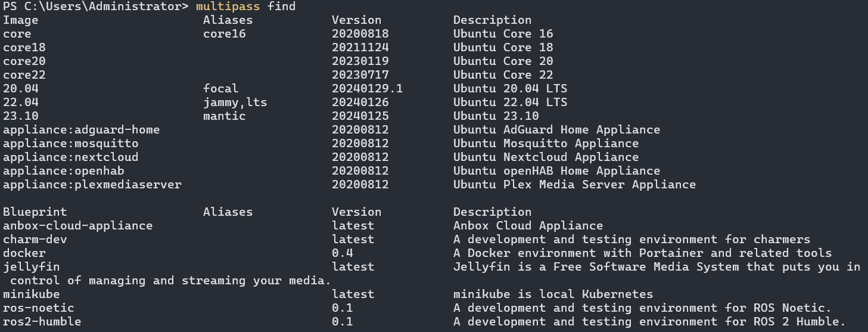Click 'appliance:mosquitto' entry
868x332 pixels.
click(x=71, y=143)
